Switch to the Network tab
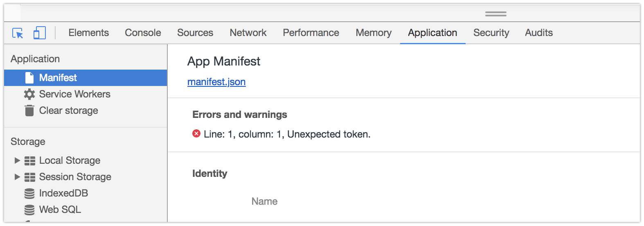This screenshot has width=644, height=226. (248, 33)
